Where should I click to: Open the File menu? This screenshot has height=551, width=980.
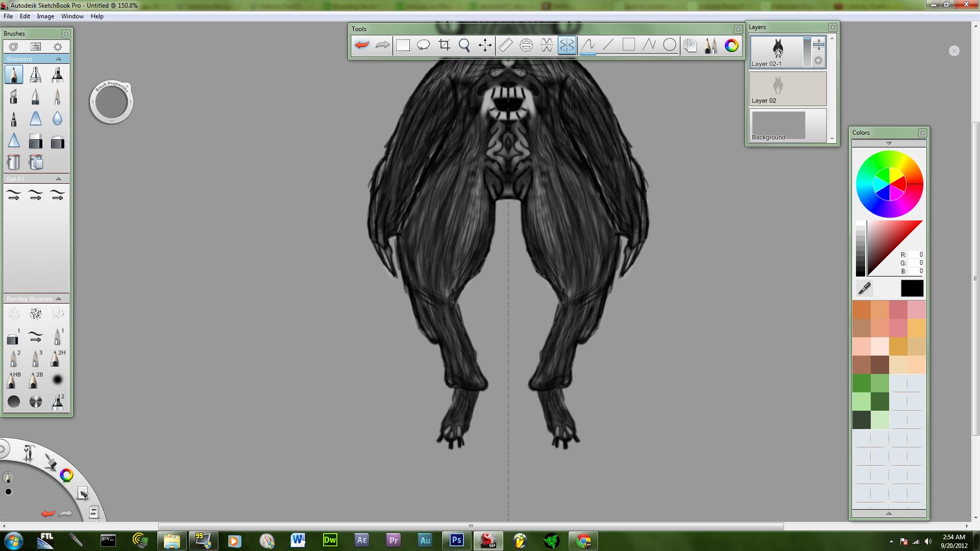pyautogui.click(x=8, y=16)
